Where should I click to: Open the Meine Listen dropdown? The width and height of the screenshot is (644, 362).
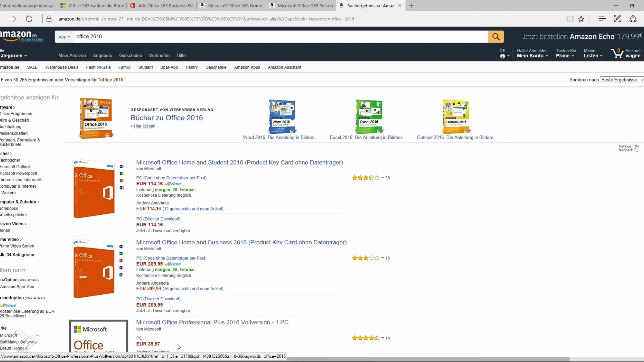(593, 54)
